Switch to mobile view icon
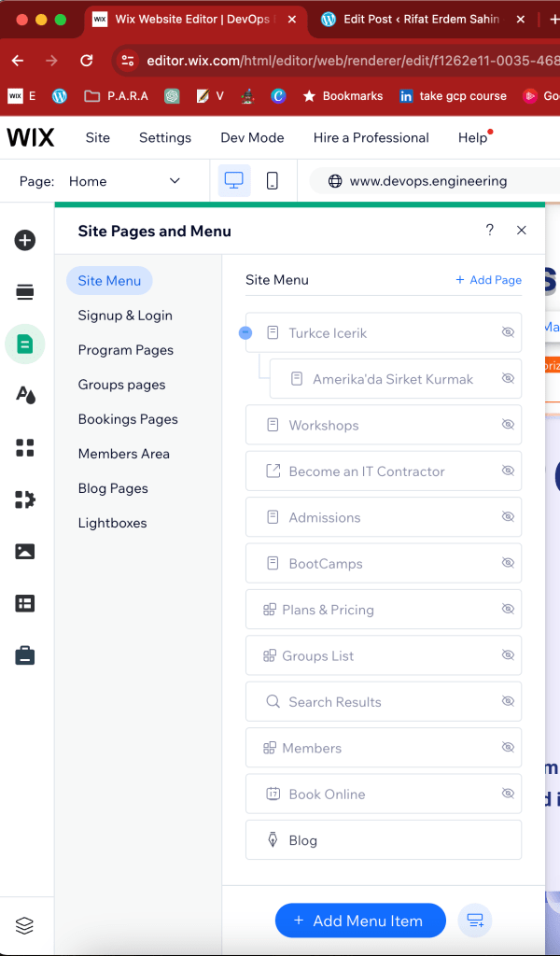The image size is (560, 956). [273, 180]
